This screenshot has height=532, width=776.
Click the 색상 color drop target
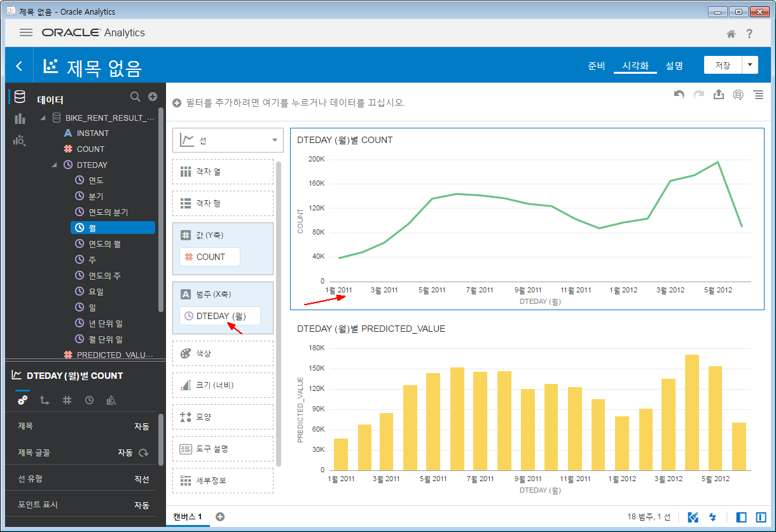click(x=223, y=353)
